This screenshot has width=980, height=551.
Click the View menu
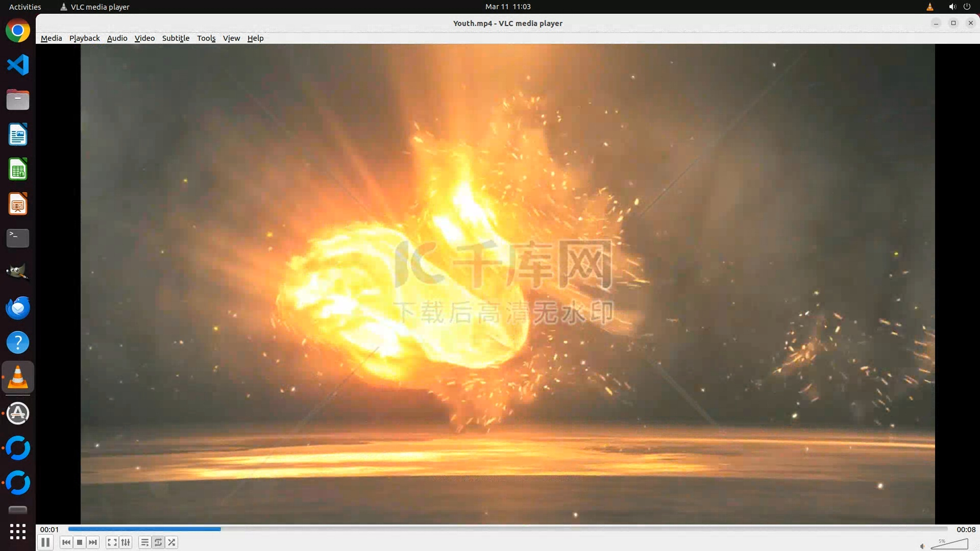(231, 38)
